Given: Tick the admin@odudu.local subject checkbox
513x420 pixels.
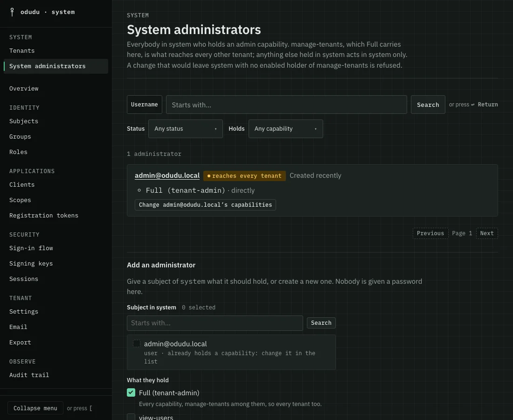Looking at the screenshot, I should point(137,343).
